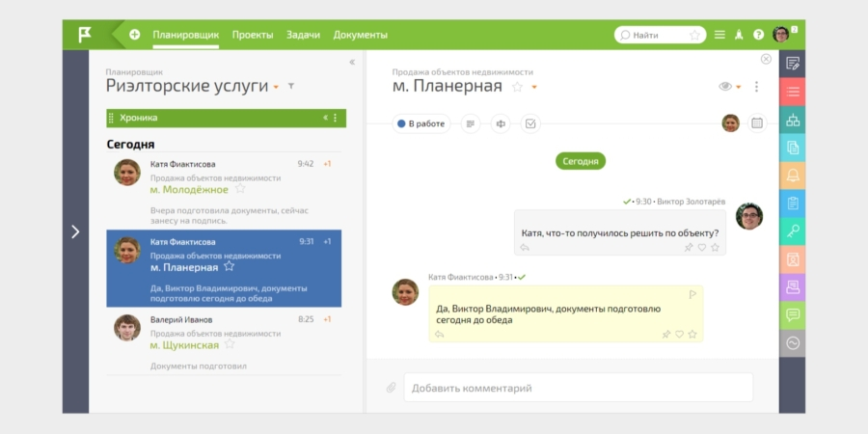Like Виктор Золотарёв's message with the heart
The height and width of the screenshot is (434, 868).
tap(702, 248)
